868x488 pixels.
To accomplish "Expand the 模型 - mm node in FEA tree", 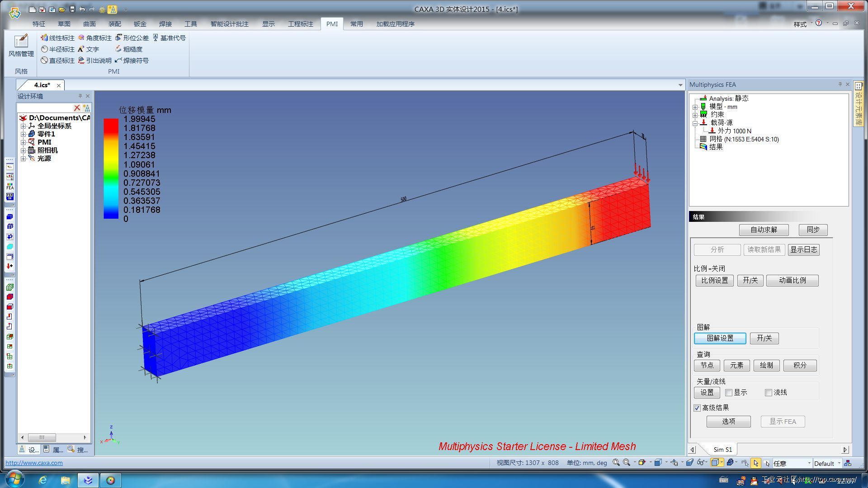I will pyautogui.click(x=695, y=107).
